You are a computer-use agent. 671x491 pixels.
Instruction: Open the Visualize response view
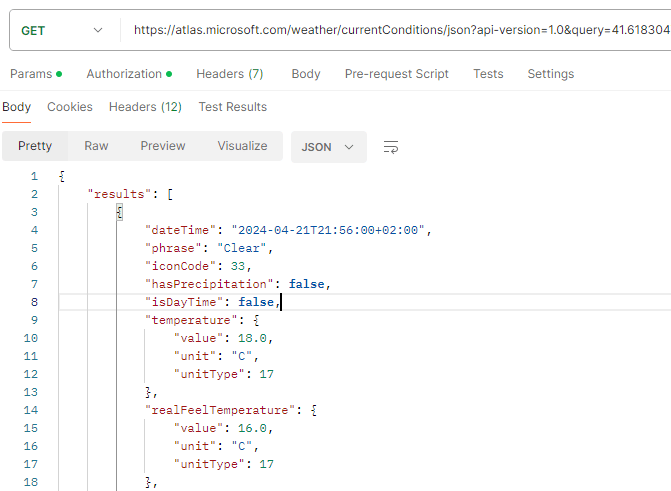(x=242, y=146)
